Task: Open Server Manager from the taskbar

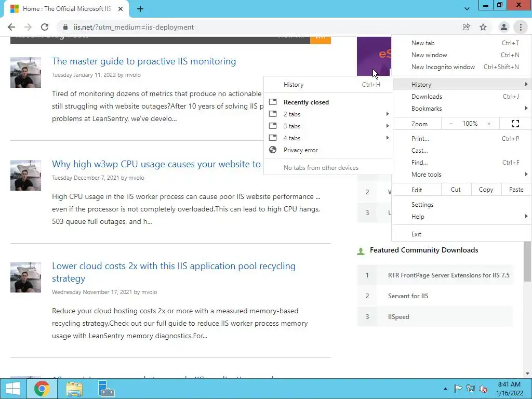Action: 106,389
